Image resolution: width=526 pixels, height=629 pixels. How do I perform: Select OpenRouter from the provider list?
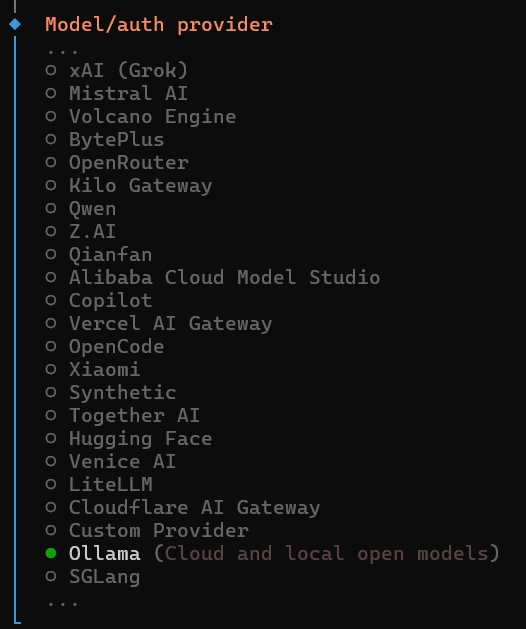[117, 162]
